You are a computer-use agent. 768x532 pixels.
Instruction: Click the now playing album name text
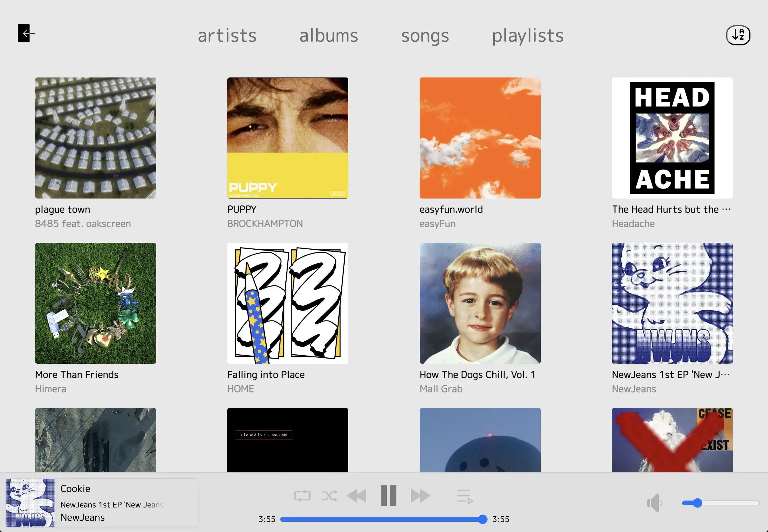(112, 505)
